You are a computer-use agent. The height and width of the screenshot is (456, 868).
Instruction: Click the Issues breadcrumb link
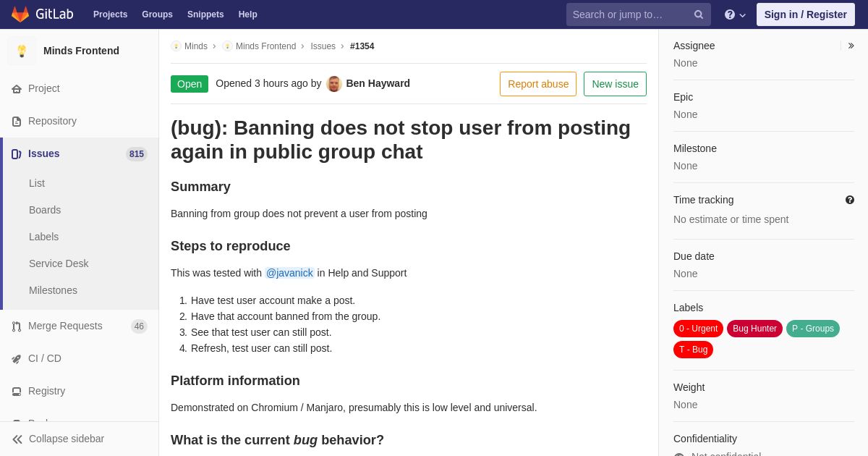(323, 46)
